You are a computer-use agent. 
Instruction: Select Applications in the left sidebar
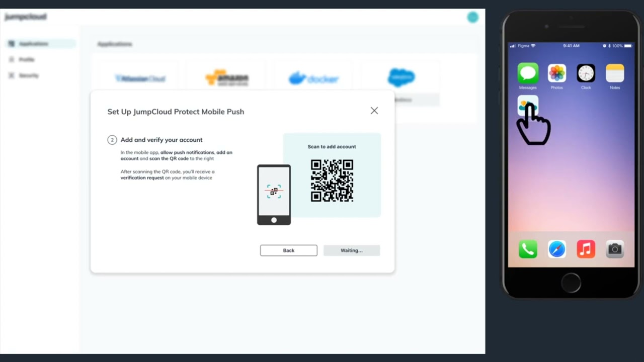(x=40, y=44)
